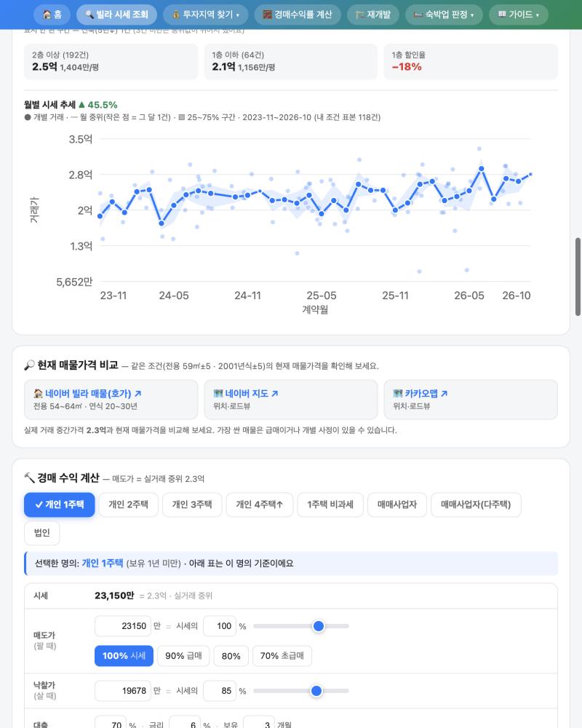This screenshot has width=582, height=728.
Task: Click the 매도가 amount field showing 23150
Action: [122, 626]
